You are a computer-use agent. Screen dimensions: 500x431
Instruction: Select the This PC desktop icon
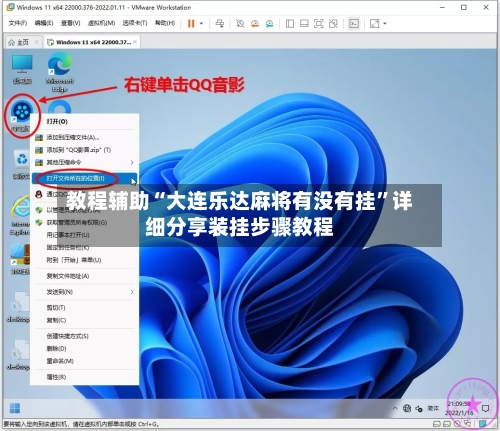point(22,69)
